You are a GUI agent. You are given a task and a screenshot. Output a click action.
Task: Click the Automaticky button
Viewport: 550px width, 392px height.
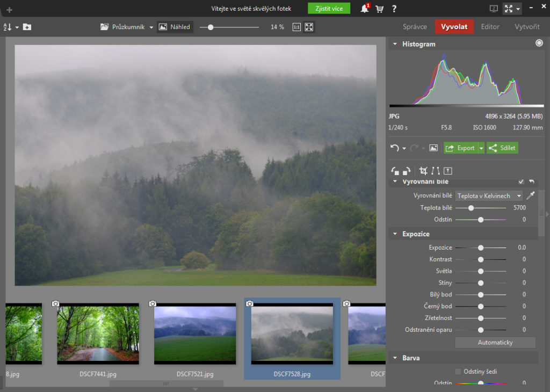click(x=495, y=343)
